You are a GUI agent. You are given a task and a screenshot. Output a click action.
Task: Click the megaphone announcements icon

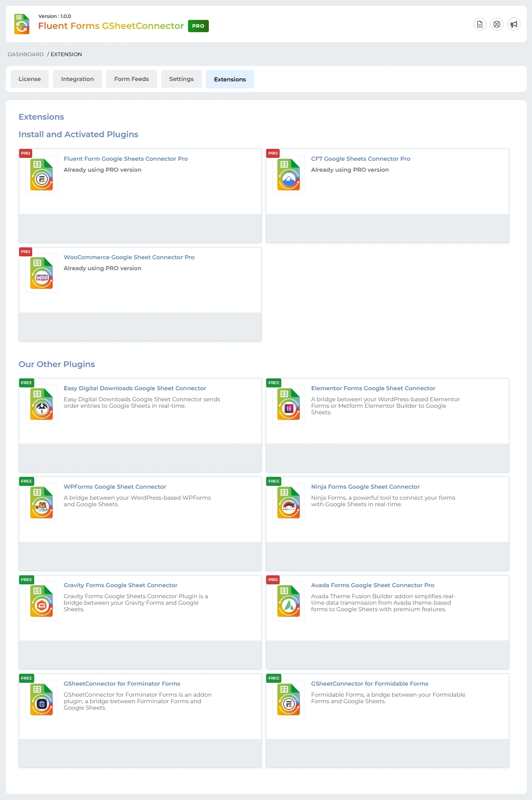[514, 24]
